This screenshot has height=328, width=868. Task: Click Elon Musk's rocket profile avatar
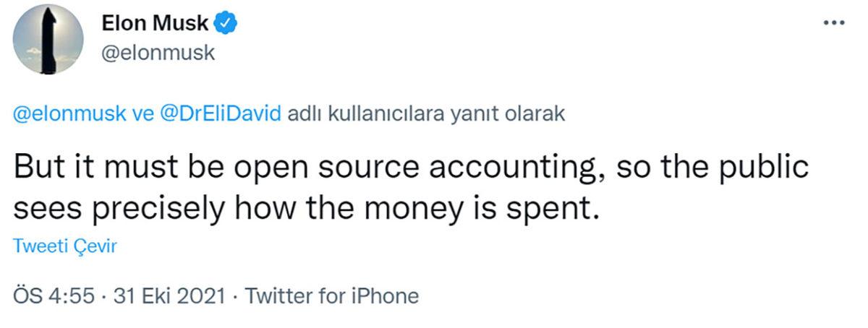pos(48,39)
